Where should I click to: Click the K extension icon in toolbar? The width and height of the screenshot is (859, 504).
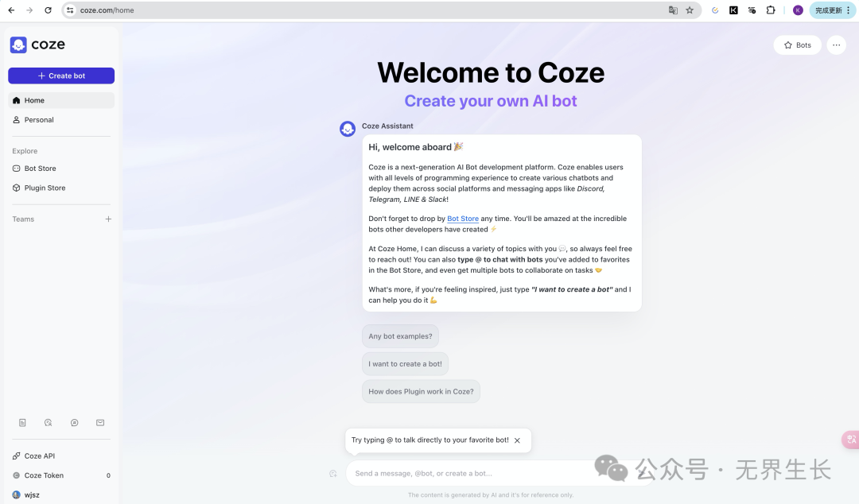click(x=733, y=10)
